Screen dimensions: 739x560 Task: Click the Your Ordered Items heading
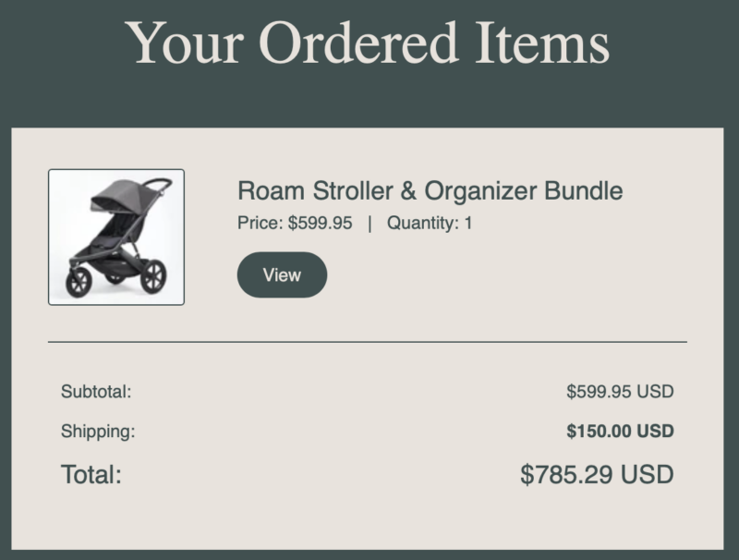pyautogui.click(x=368, y=42)
